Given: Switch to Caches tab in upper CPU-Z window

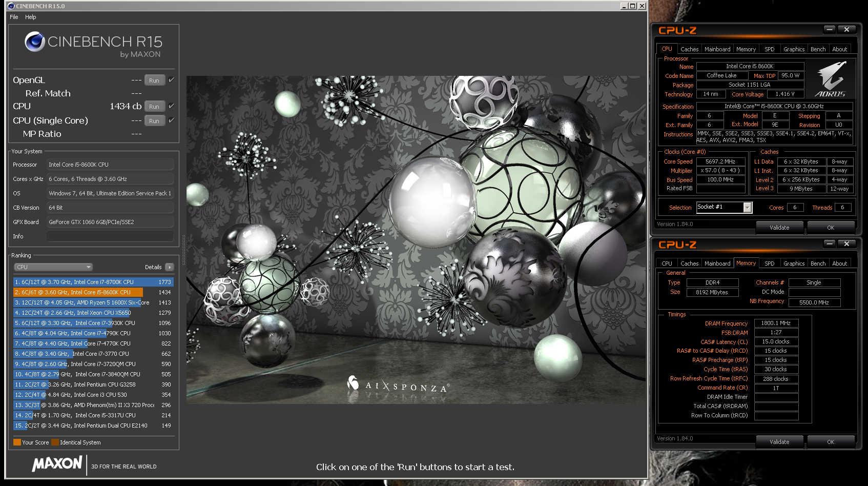Looking at the screenshot, I should pyautogui.click(x=689, y=49).
